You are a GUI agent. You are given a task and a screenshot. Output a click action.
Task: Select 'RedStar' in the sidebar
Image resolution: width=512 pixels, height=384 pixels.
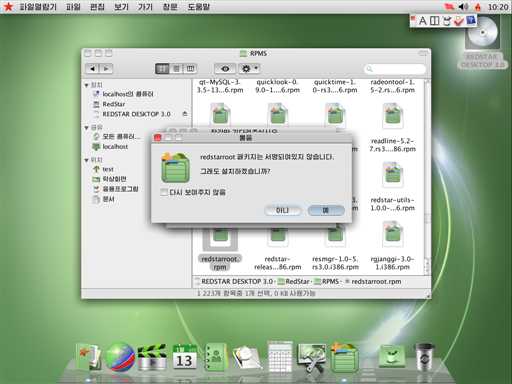(x=109, y=104)
